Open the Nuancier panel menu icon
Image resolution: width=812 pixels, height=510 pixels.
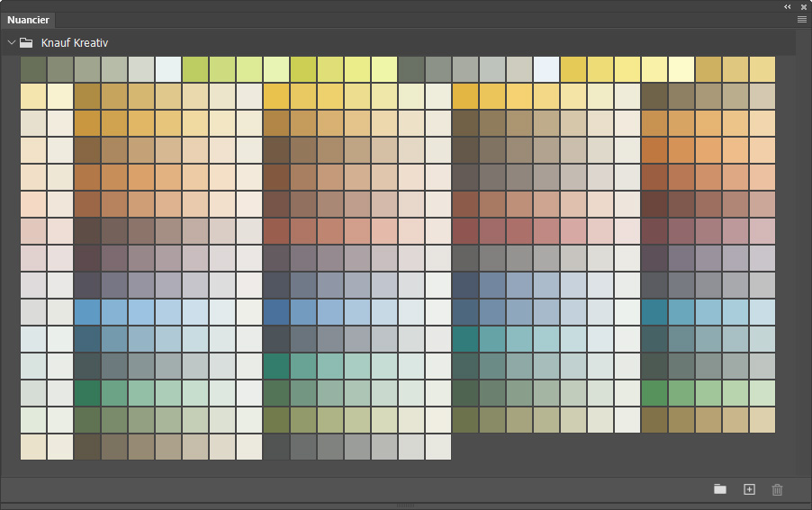pyautogui.click(x=801, y=20)
